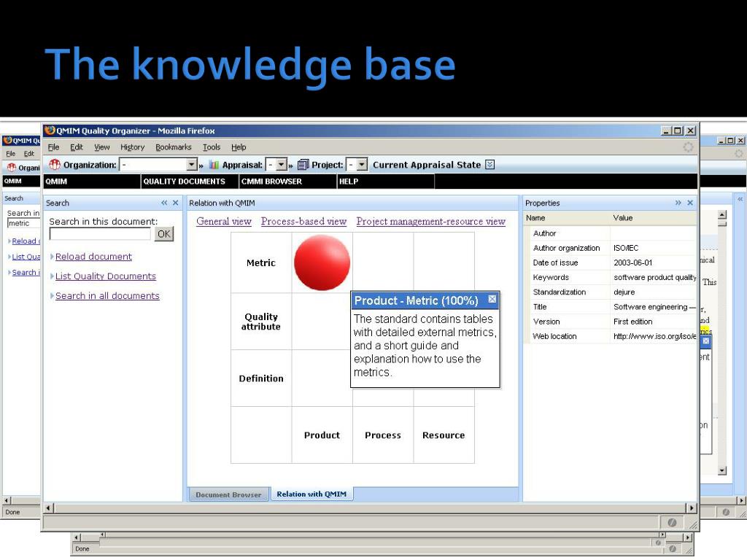
Task: Click the Value column header in Properties
Action: click(653, 217)
